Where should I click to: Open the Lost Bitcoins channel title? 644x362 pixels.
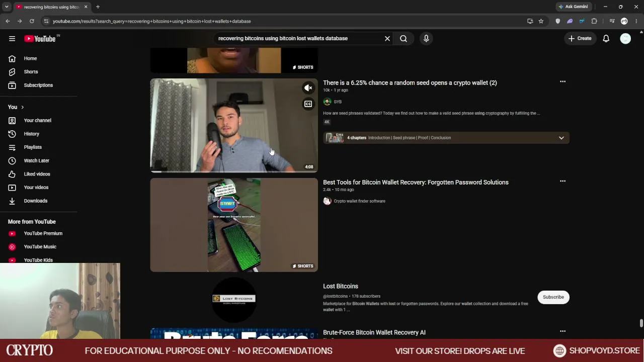[x=341, y=286]
